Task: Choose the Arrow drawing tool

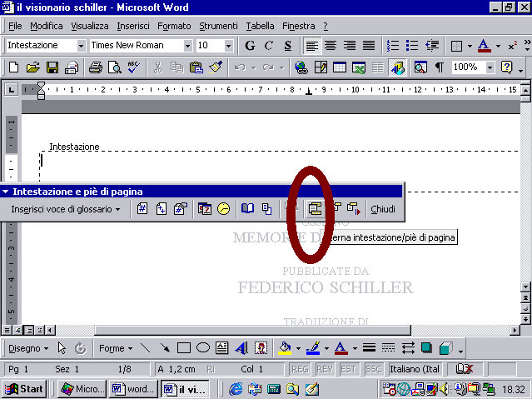Action: [x=165, y=348]
